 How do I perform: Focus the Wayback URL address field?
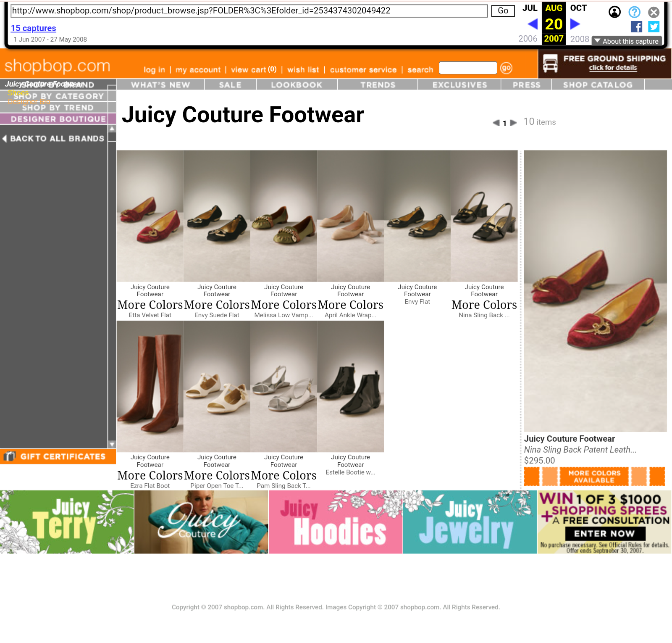pyautogui.click(x=249, y=11)
